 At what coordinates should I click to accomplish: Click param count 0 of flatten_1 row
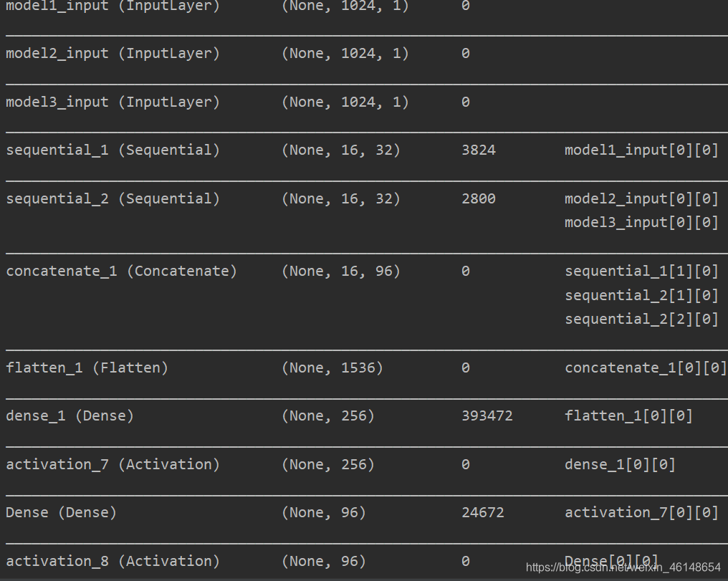466,368
